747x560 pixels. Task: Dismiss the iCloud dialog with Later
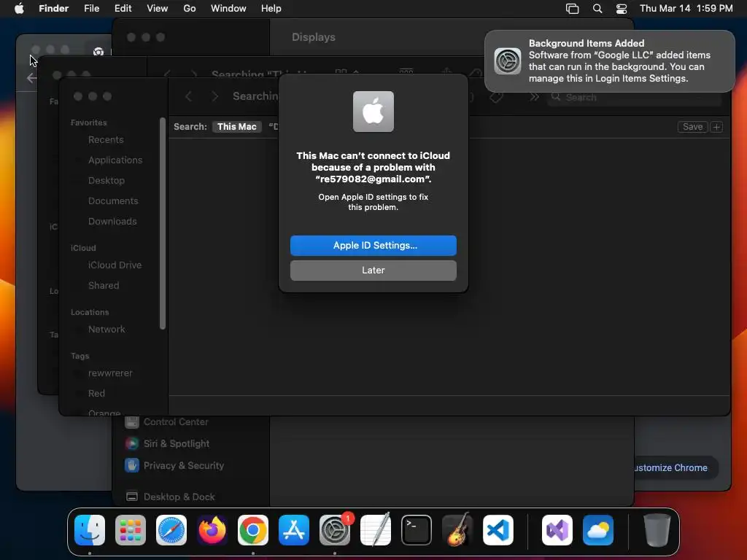[x=373, y=270]
